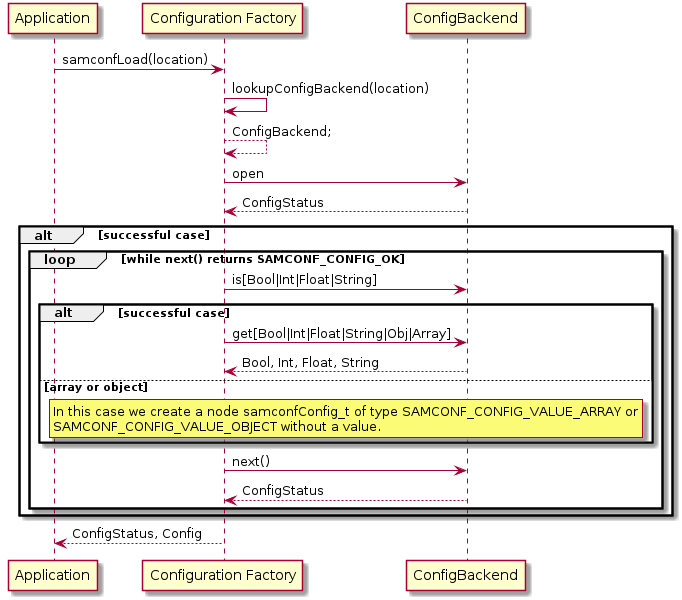Select the samconfLoad(location) message label
Image resolution: width=682 pixels, height=600 pixels.
point(135,59)
